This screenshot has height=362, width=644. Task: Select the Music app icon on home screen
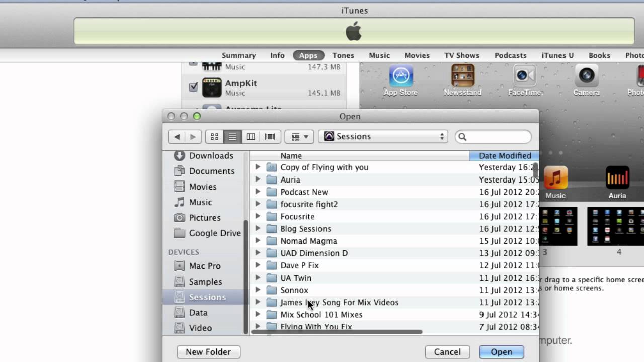[555, 178]
